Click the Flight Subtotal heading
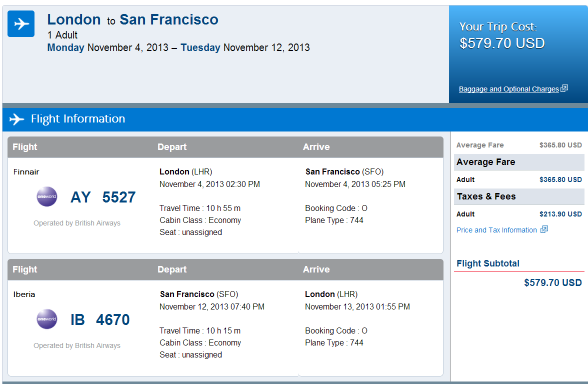The width and height of the screenshot is (588, 384). pyautogui.click(x=488, y=263)
